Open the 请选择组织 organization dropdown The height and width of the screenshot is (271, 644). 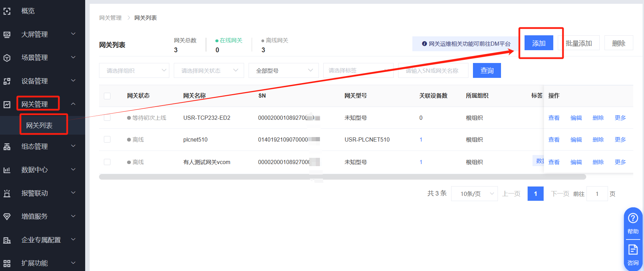pyautogui.click(x=134, y=71)
